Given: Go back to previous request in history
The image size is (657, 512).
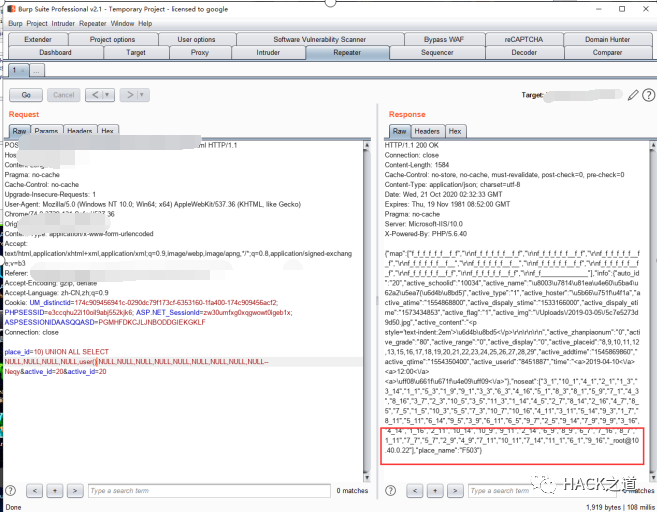Looking at the screenshot, I should click(95, 95).
